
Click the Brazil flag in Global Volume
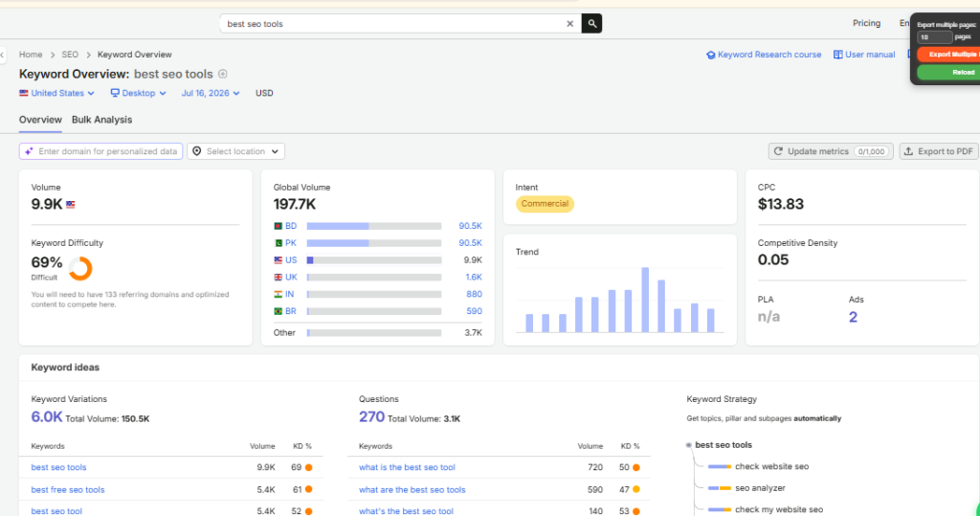coord(278,311)
